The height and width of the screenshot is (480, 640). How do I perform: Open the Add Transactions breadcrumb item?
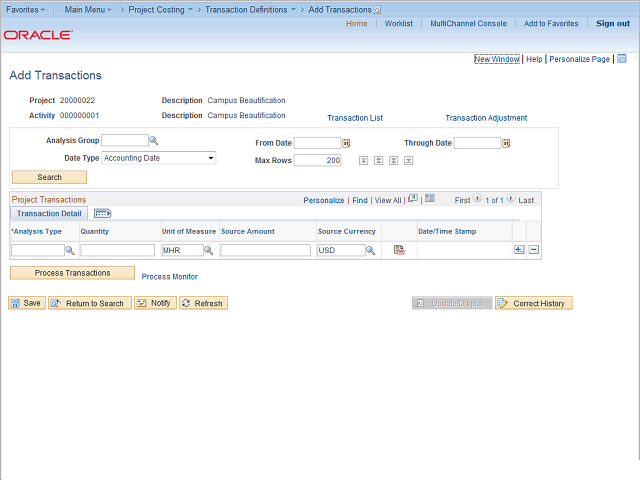tap(340, 9)
